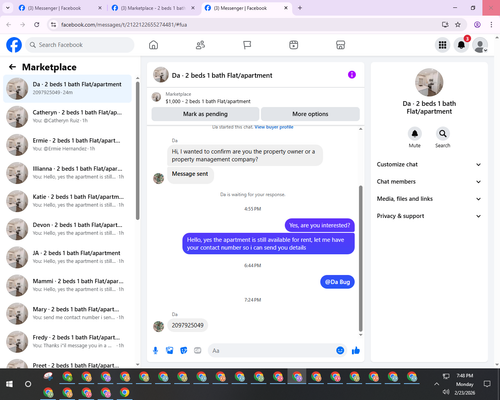Viewport: 500px width, 400px height.
Task: Open the Ermie conversation
Action: coord(67,145)
